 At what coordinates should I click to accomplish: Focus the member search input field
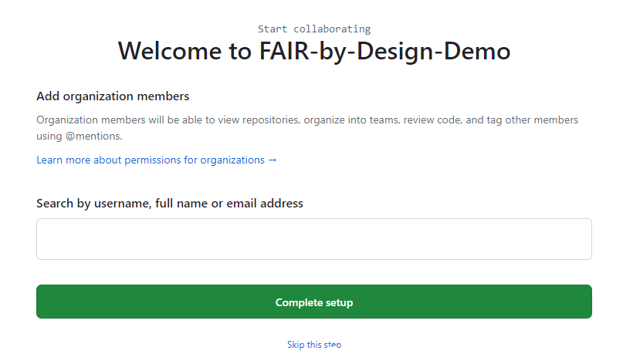pyautogui.click(x=313, y=239)
